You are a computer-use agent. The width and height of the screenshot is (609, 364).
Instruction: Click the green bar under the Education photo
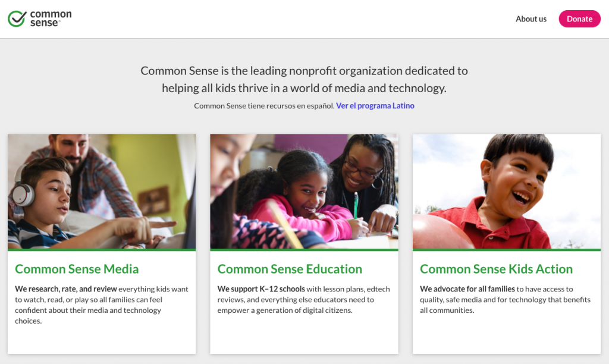[x=304, y=250]
